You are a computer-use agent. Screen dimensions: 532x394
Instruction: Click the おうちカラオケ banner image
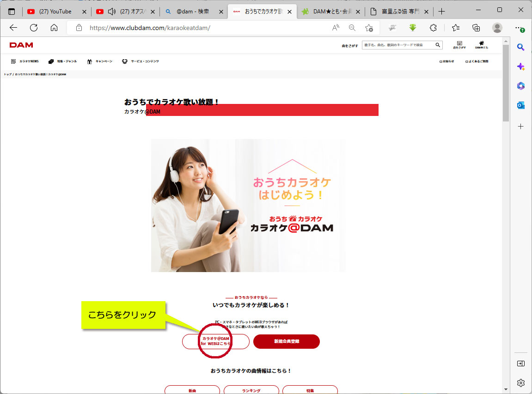point(248,206)
